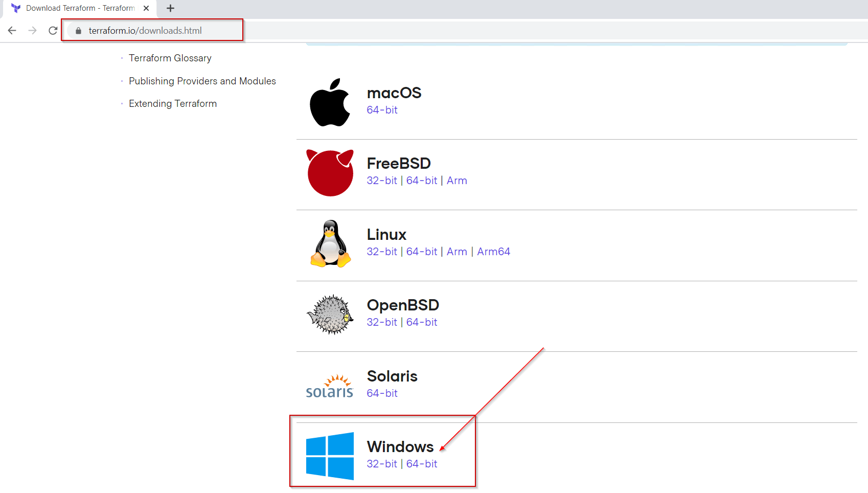Download the Linux Arm64 build

pos(493,252)
